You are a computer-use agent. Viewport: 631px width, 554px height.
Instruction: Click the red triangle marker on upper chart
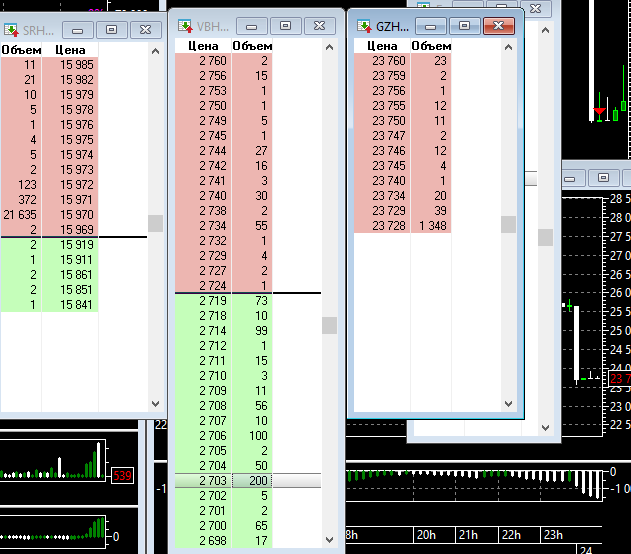pyautogui.click(x=599, y=111)
